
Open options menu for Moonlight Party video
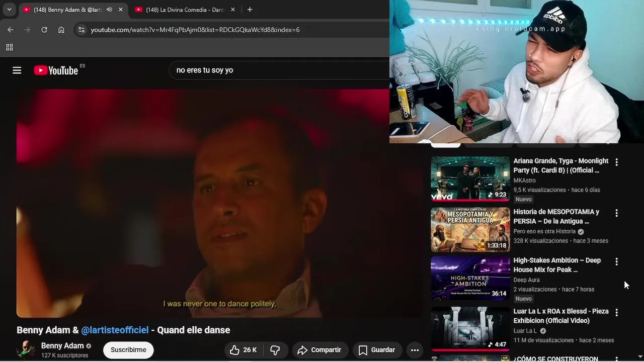(616, 162)
